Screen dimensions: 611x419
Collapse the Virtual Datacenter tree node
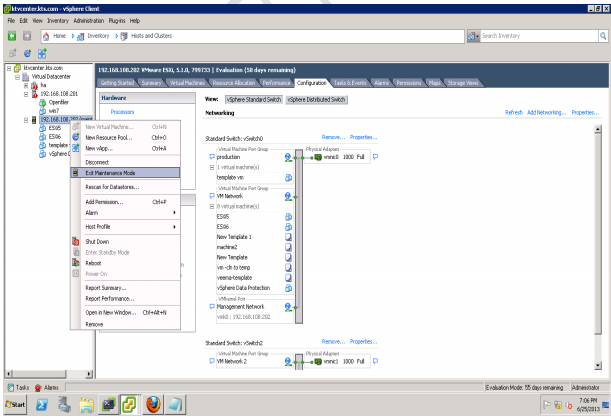point(17,76)
